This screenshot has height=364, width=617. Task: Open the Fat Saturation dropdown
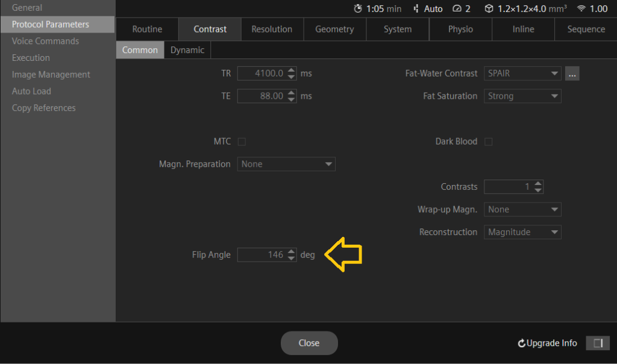coord(522,96)
